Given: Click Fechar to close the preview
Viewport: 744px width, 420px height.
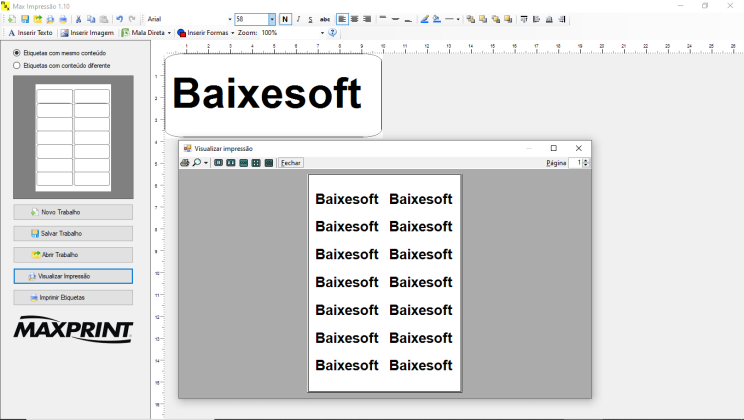Looking at the screenshot, I should pyautogui.click(x=290, y=163).
